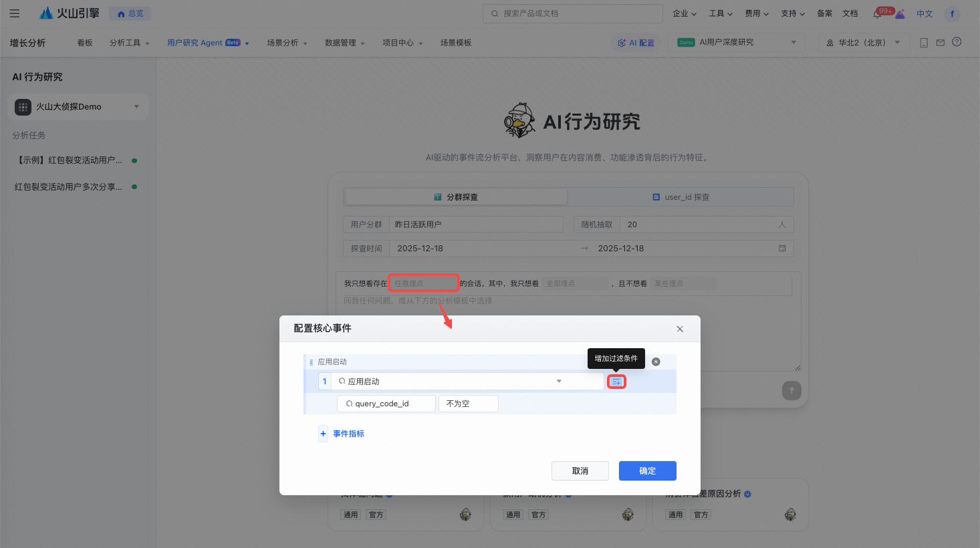Open the 不为空 operator selector
The image size is (980, 548).
click(x=468, y=404)
